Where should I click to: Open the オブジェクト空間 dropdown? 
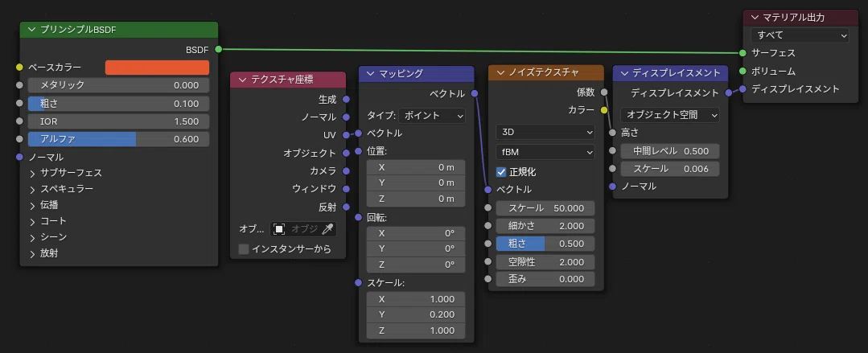pos(670,115)
